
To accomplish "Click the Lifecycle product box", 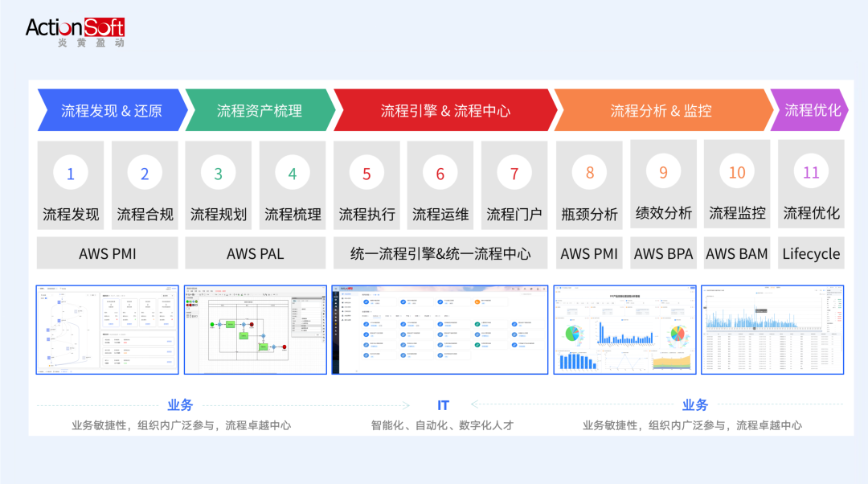I will click(x=811, y=253).
